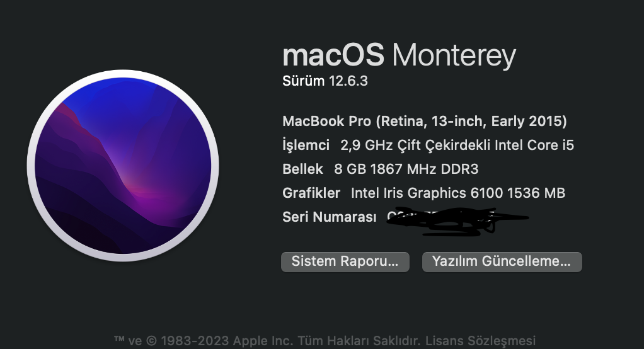Select the MacBook Pro model name line
644x349 pixels.
(x=424, y=121)
